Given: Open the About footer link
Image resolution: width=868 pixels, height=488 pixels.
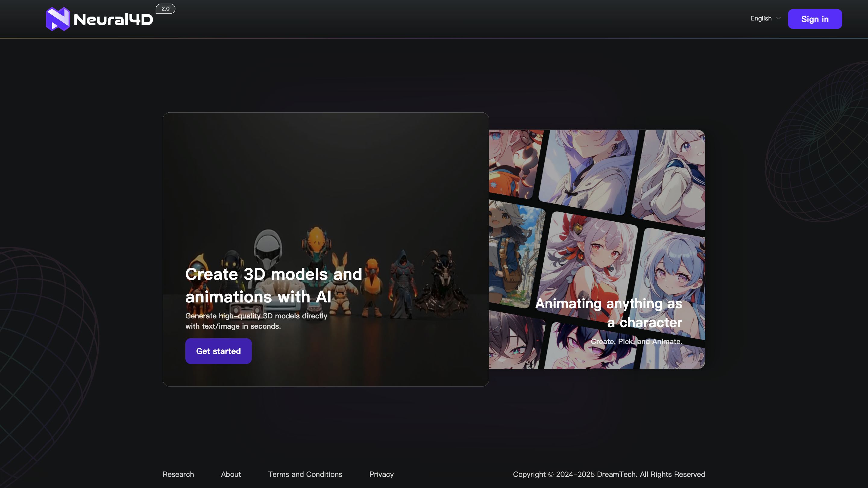Looking at the screenshot, I should point(231,474).
